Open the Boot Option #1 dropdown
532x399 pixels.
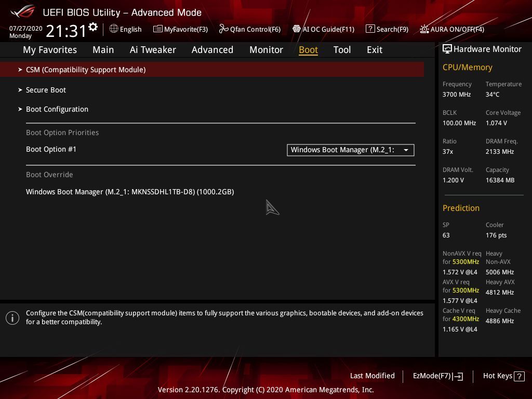(x=351, y=150)
